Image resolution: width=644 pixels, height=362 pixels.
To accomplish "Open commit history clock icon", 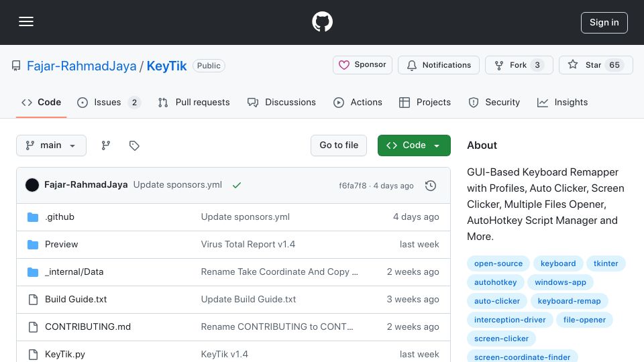I will (x=431, y=186).
